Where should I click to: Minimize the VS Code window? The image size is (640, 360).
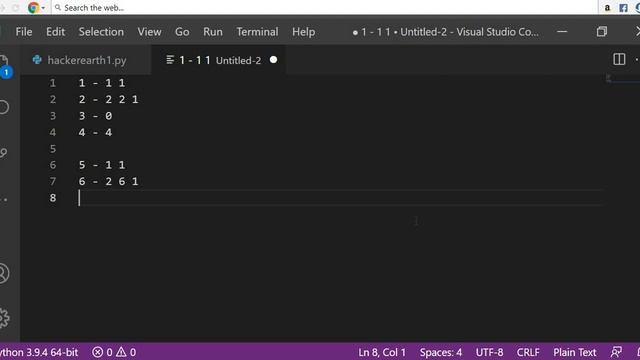pos(562,31)
